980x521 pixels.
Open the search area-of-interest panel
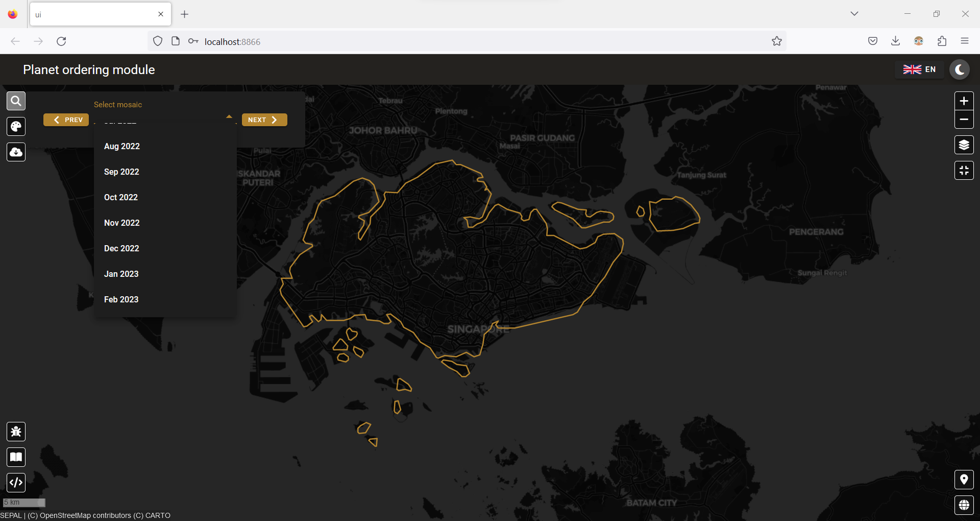coord(16,101)
